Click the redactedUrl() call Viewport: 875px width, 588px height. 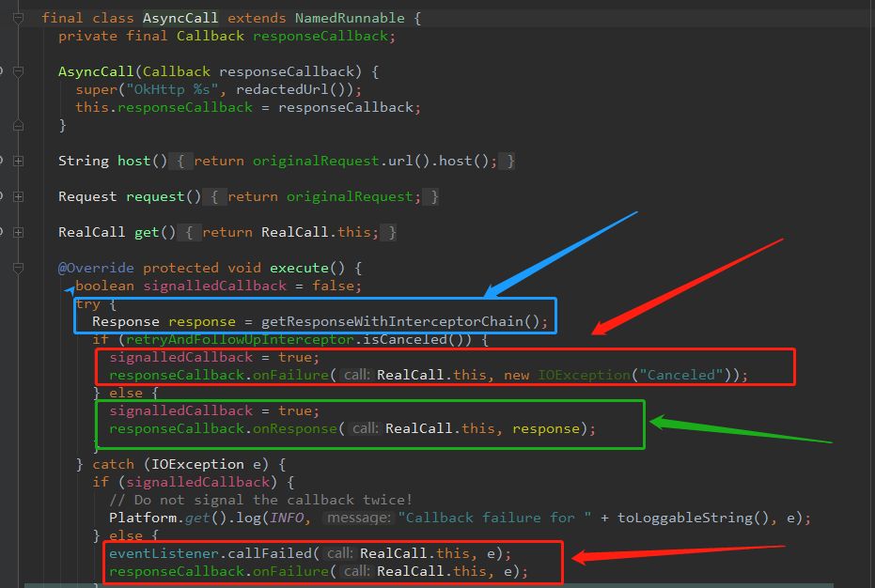click(x=294, y=90)
